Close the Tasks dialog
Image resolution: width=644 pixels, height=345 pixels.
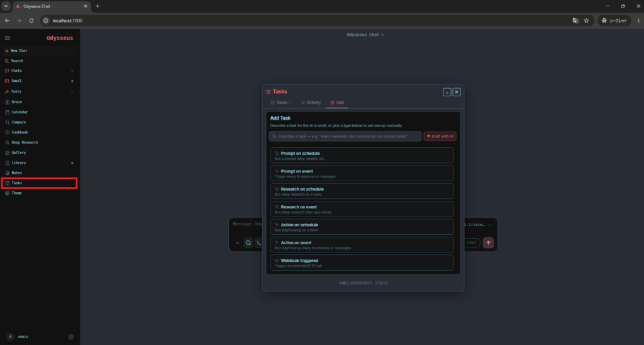click(x=457, y=92)
